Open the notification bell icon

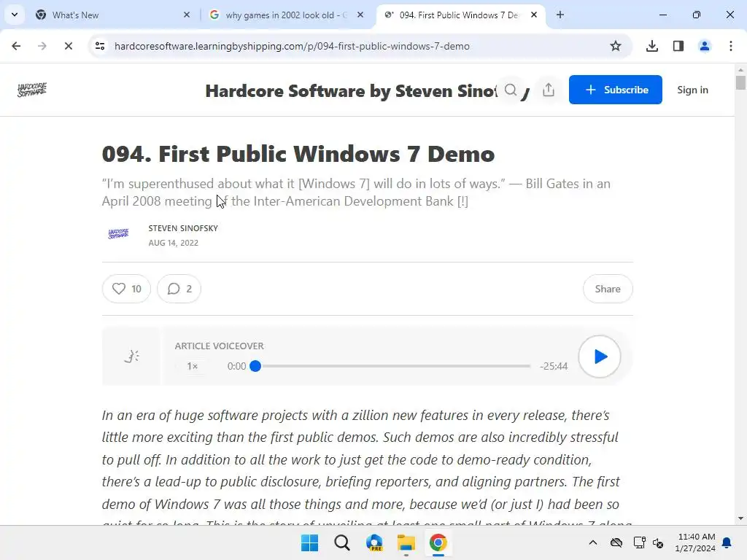click(727, 542)
